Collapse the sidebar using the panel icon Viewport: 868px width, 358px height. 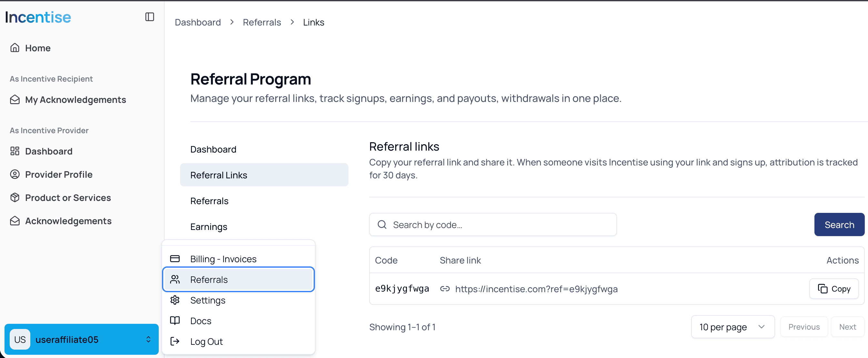(x=149, y=16)
